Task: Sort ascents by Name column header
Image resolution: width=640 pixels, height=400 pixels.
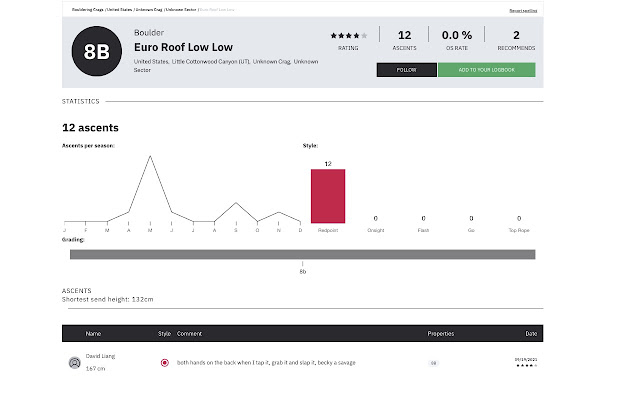Action: 93,333
